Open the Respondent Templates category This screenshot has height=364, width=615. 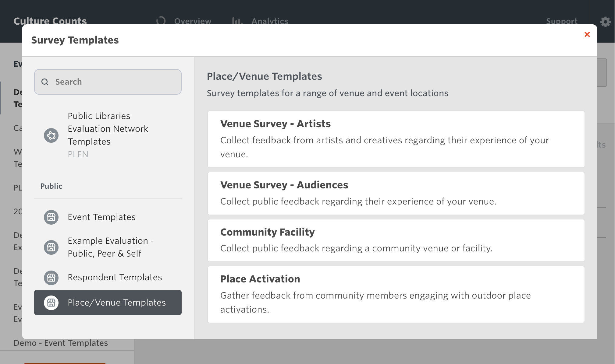[115, 278]
